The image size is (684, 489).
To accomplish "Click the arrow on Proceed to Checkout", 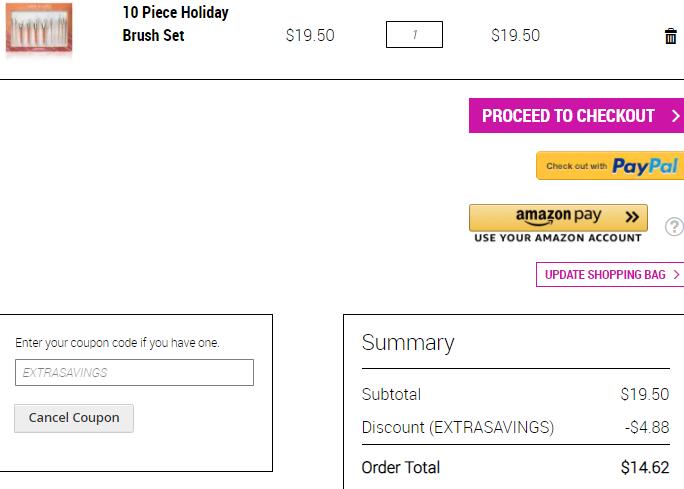I will (x=675, y=116).
